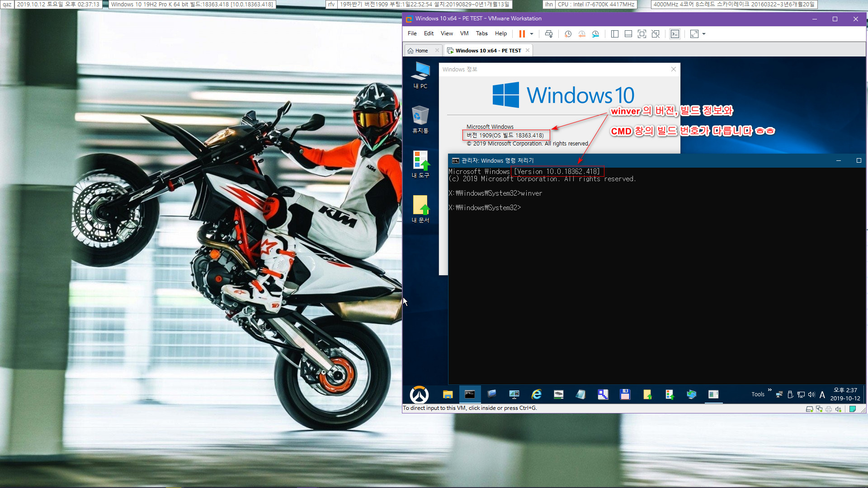Expand the stretch guest dropdown arrow
The image size is (868, 488).
coord(704,34)
